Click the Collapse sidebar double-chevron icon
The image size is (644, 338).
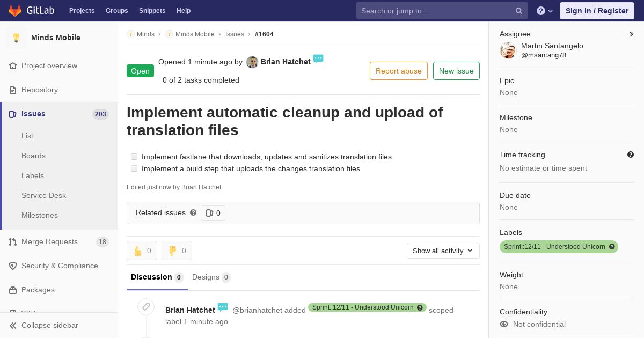(x=13, y=325)
